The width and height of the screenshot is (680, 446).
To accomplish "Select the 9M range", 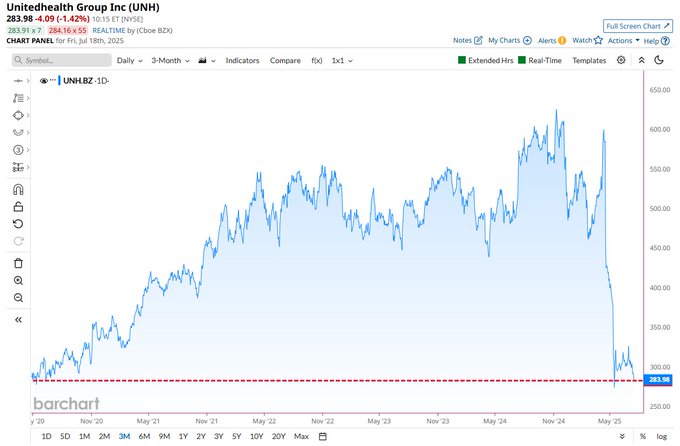I will pyautogui.click(x=164, y=436).
